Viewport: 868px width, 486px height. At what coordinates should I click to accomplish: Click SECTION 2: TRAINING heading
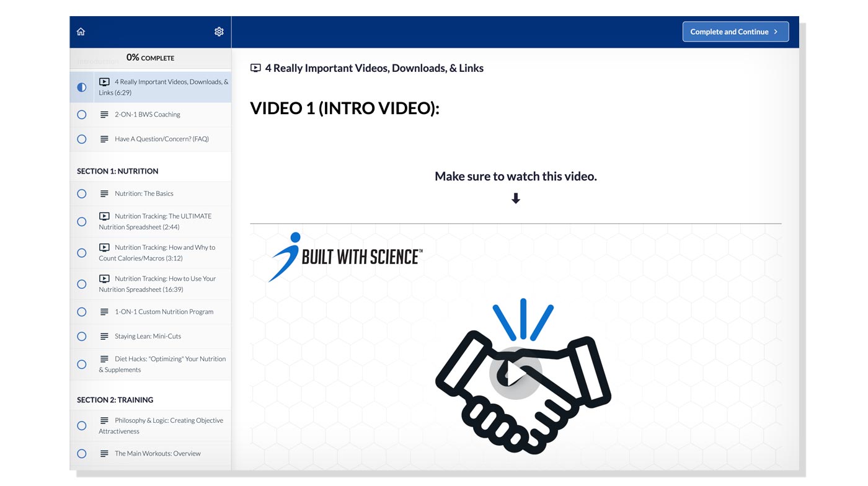pyautogui.click(x=115, y=400)
